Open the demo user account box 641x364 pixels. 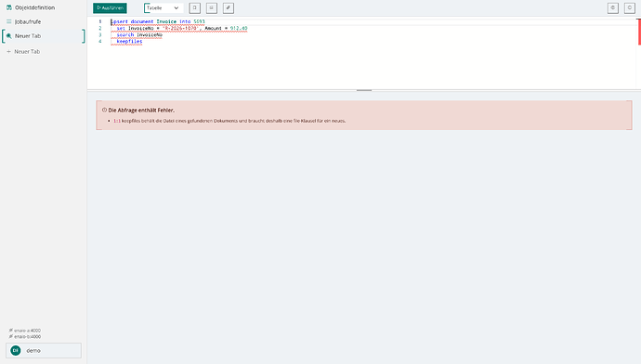[44, 350]
